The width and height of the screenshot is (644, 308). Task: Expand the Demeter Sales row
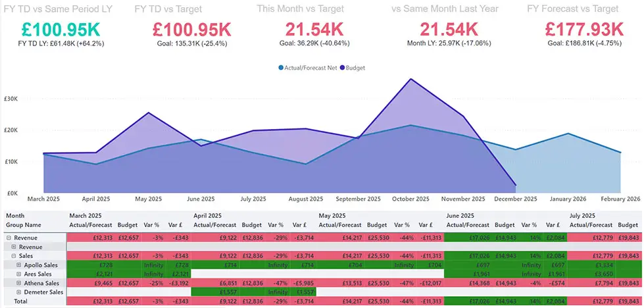coord(18,292)
